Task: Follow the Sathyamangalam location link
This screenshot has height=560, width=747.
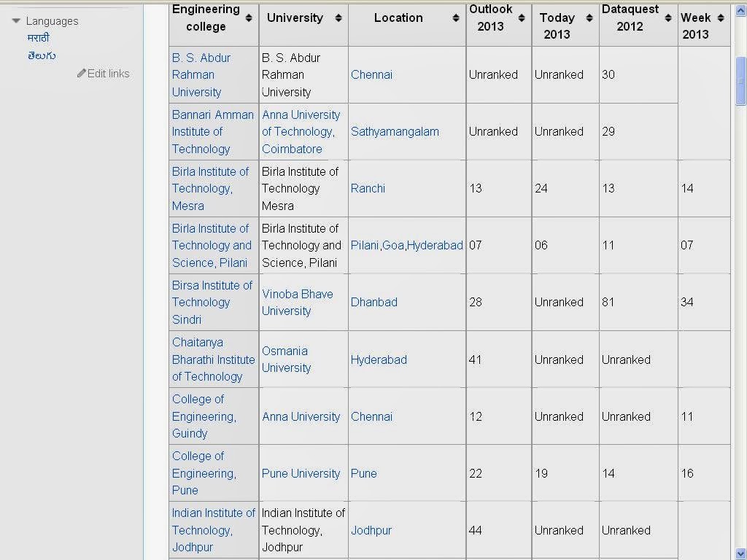Action: (x=395, y=131)
